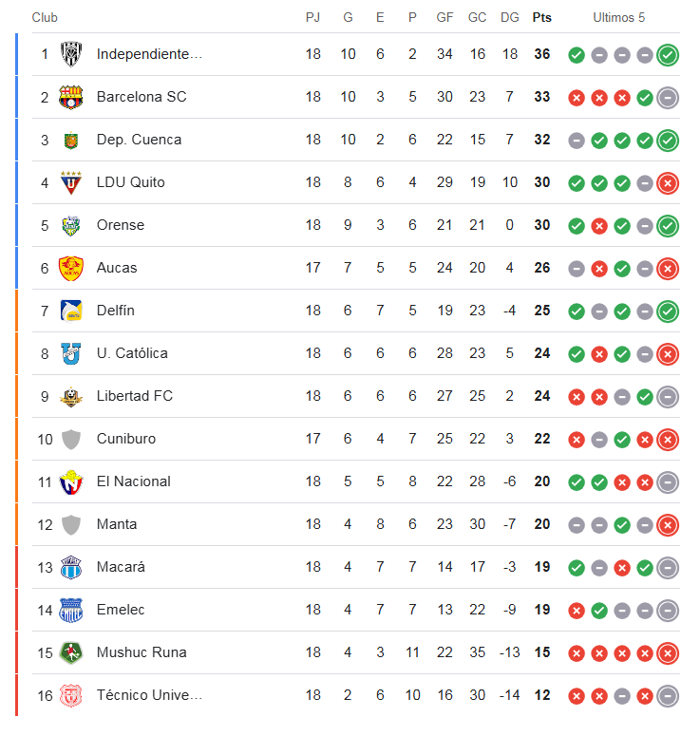Click Barcelona SC's latest draw indicator circle
The width and height of the screenshot is (700, 736).
tap(668, 98)
